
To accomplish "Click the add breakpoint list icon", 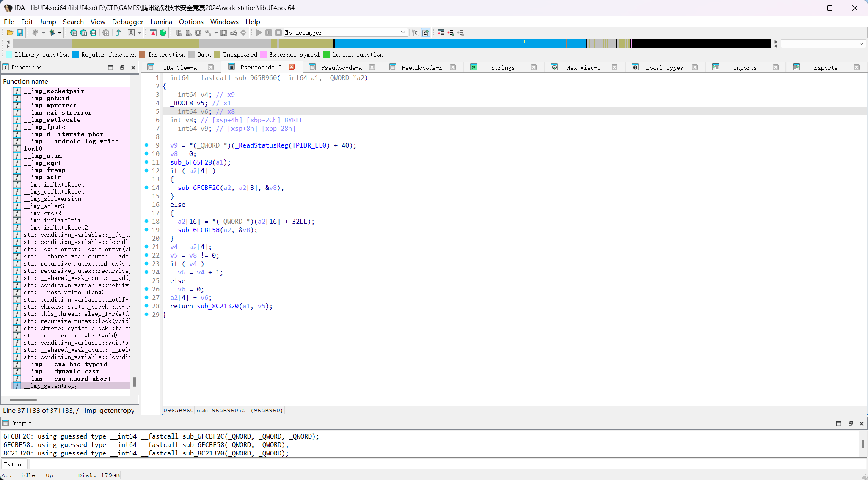I will coord(451,33).
